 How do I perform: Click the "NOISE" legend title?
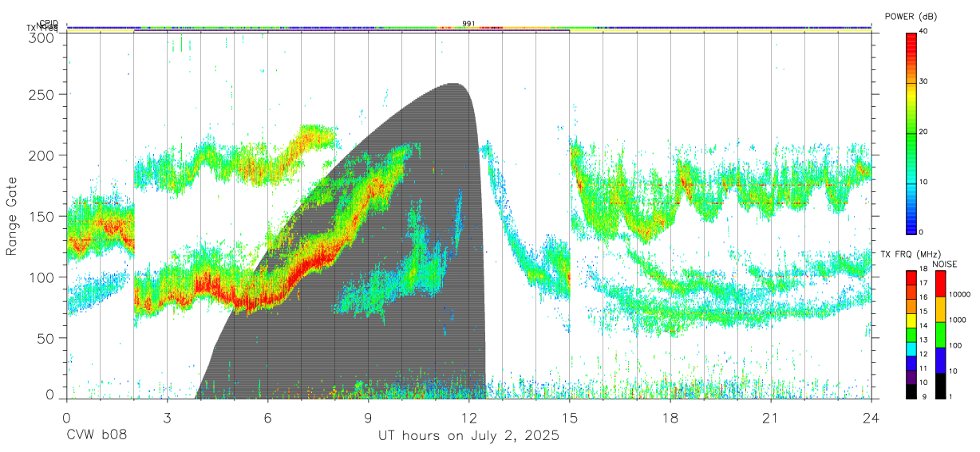pos(944,264)
